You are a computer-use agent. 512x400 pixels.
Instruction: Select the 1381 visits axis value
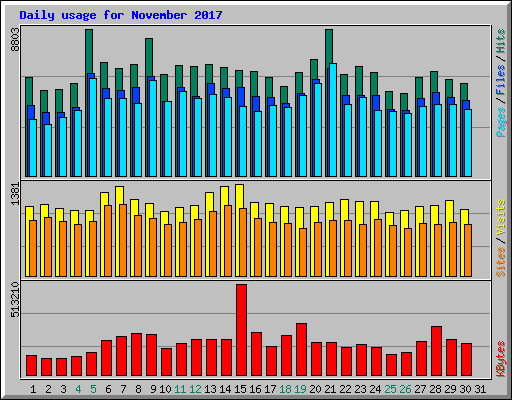tap(15, 194)
